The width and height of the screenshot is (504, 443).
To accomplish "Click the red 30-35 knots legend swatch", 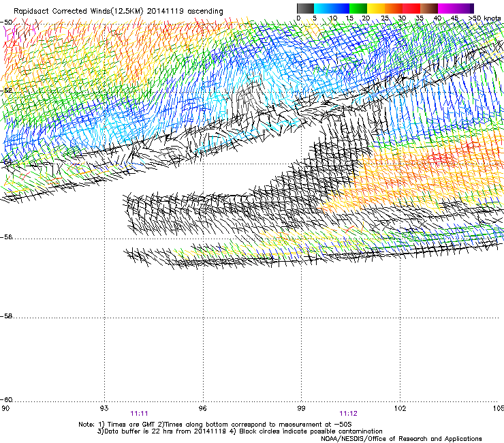I will click(x=411, y=8).
